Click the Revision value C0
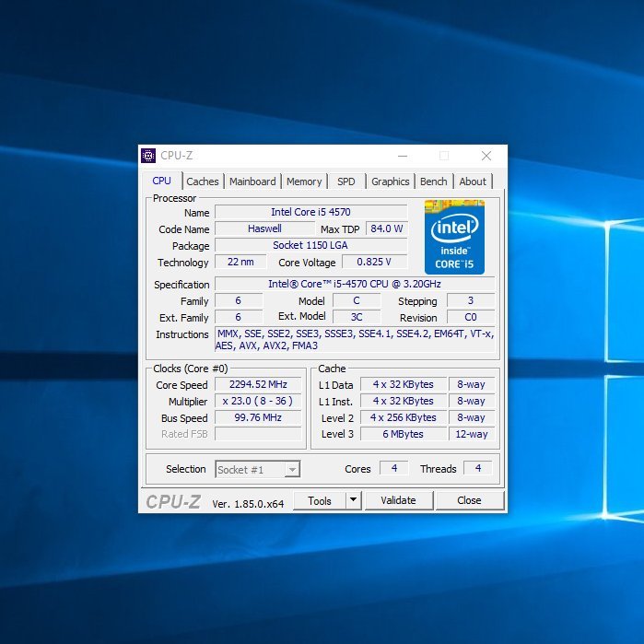644x644 pixels. coord(471,317)
